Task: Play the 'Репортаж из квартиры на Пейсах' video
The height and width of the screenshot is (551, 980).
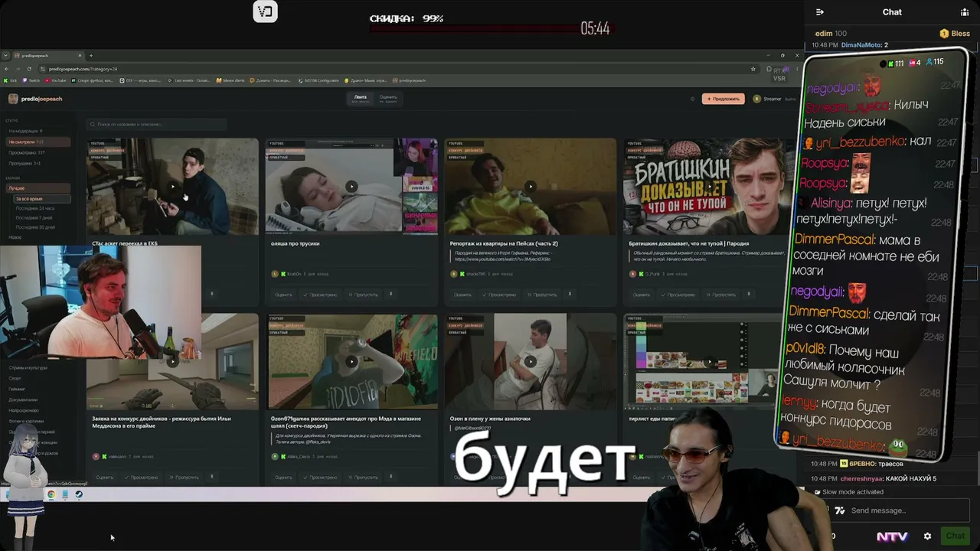Action: coord(530,186)
